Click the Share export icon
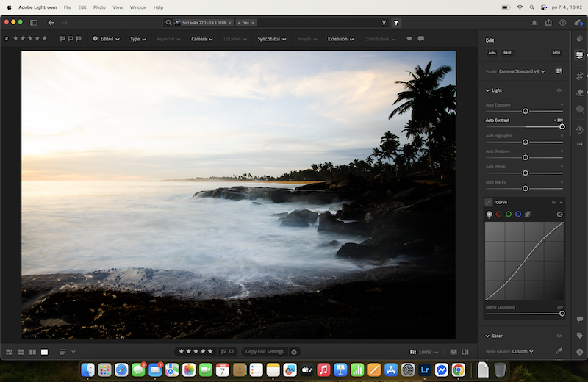The width and height of the screenshot is (588, 382). point(548,23)
